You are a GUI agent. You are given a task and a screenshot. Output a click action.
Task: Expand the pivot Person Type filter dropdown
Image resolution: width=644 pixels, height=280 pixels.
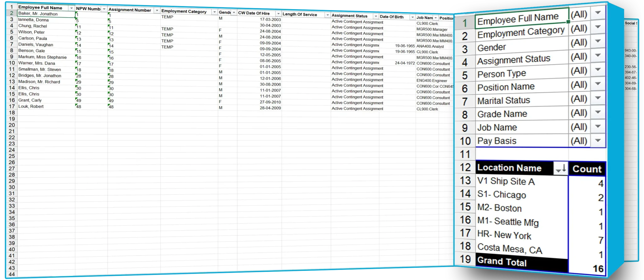(x=598, y=70)
